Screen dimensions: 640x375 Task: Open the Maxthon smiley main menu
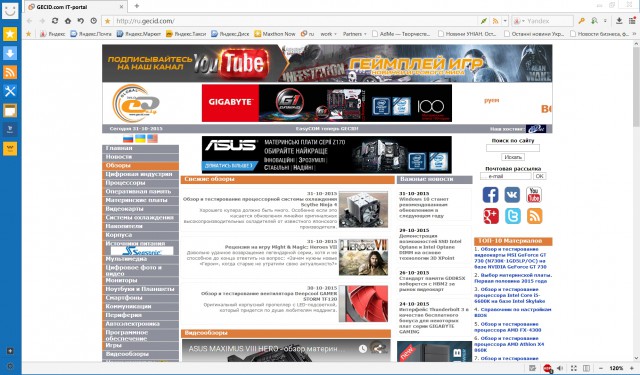pyautogui.click(x=10, y=11)
